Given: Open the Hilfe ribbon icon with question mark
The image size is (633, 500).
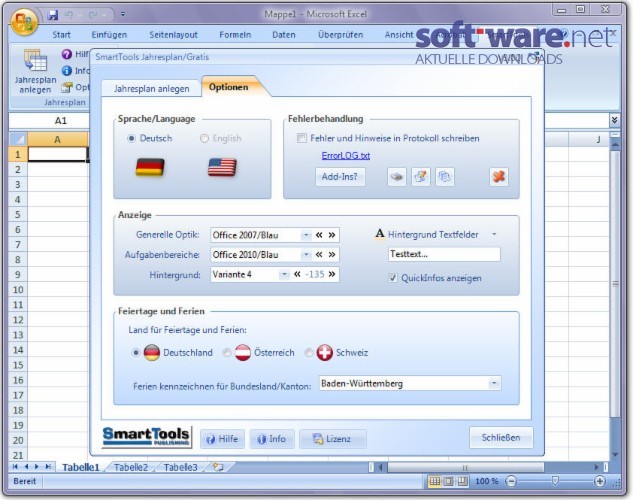Looking at the screenshot, I should (67, 54).
